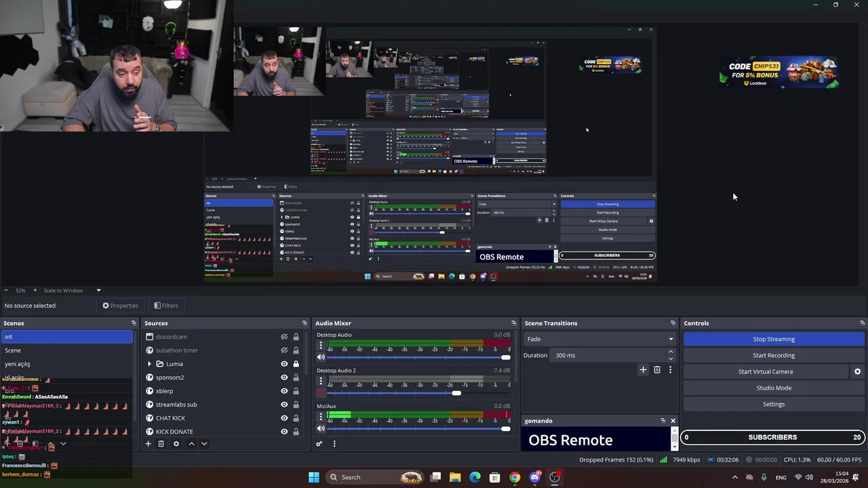Select the yeni açılış scene
The image size is (868, 488).
click(x=67, y=364)
